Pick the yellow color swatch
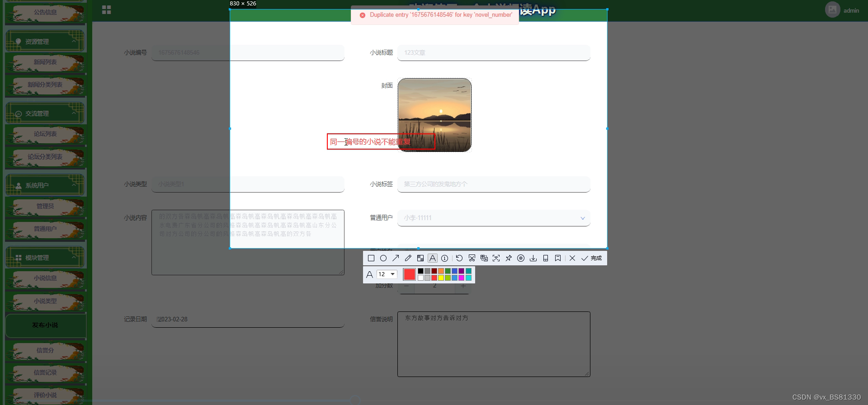The image size is (868, 405). [x=441, y=278]
